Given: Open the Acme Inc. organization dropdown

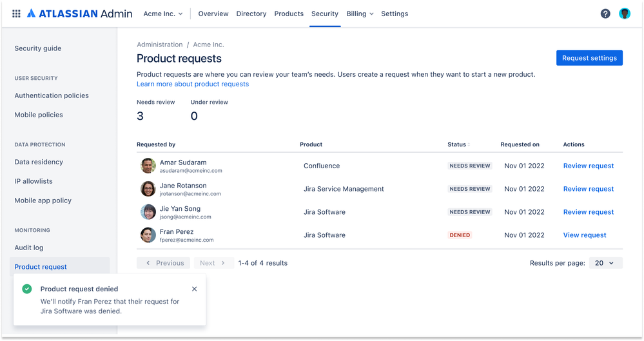Looking at the screenshot, I should pyautogui.click(x=163, y=14).
